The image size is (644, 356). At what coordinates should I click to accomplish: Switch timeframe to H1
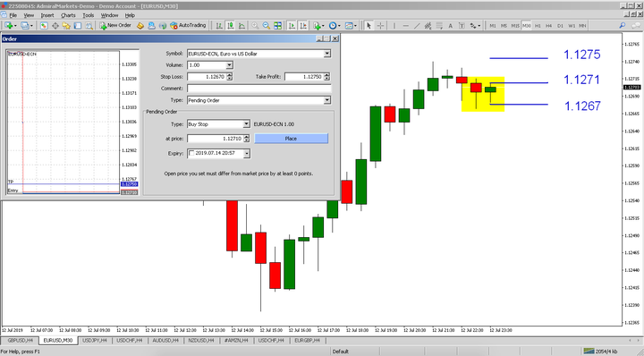tap(538, 25)
